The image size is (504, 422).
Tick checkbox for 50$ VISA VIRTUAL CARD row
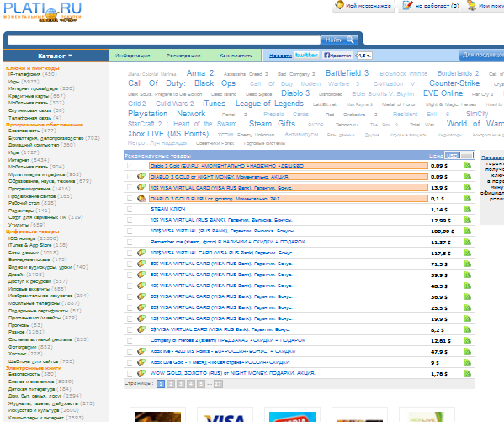click(130, 275)
